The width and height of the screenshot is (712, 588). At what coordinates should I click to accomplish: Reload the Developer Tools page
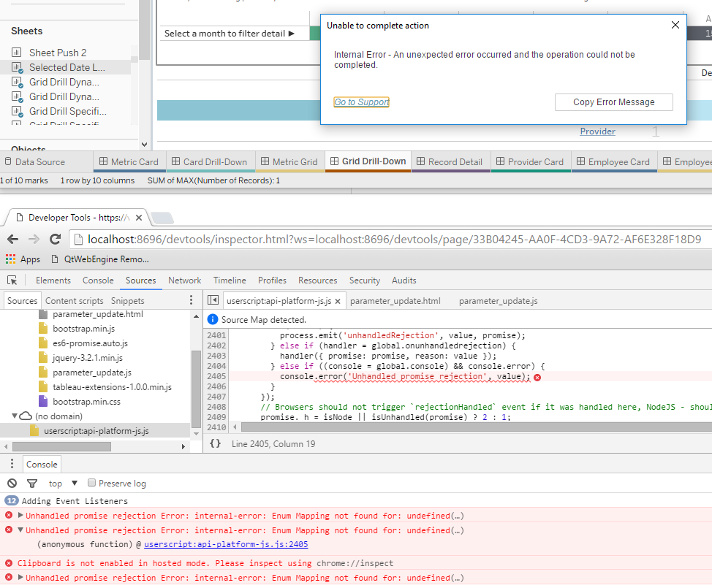[56, 239]
